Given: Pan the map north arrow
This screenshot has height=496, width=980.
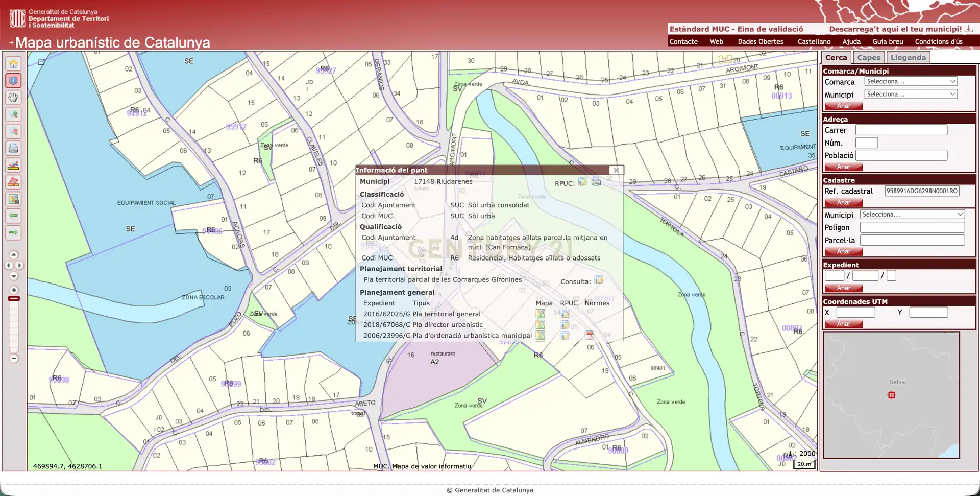Looking at the screenshot, I should pyautogui.click(x=14, y=255).
